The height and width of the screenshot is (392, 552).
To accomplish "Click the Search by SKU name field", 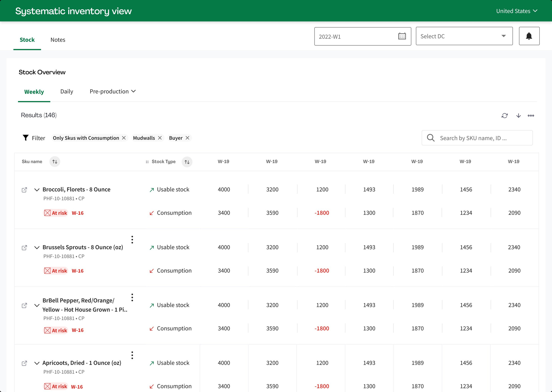I will [477, 138].
